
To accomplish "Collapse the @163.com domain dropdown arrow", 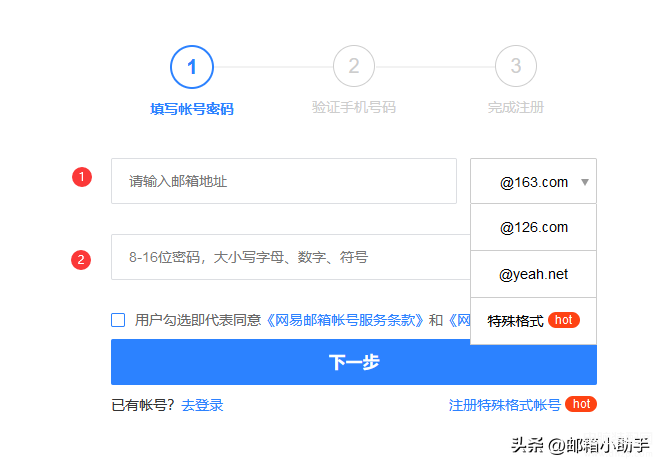I will 585,182.
